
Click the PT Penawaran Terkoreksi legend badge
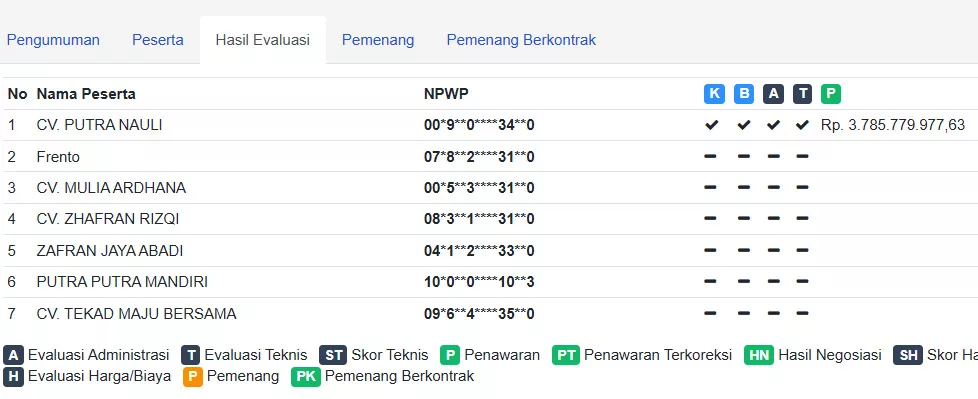[x=566, y=355]
